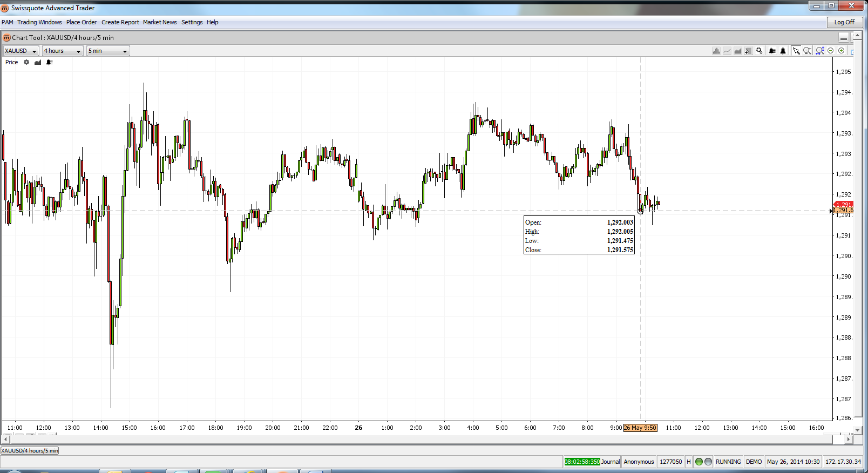This screenshot has width=868, height=473.
Task: Open the Create Report menu
Action: point(120,22)
